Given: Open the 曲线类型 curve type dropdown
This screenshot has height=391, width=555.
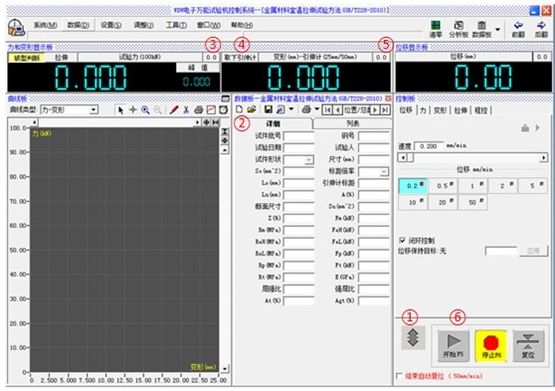Looking at the screenshot, I should point(93,110).
